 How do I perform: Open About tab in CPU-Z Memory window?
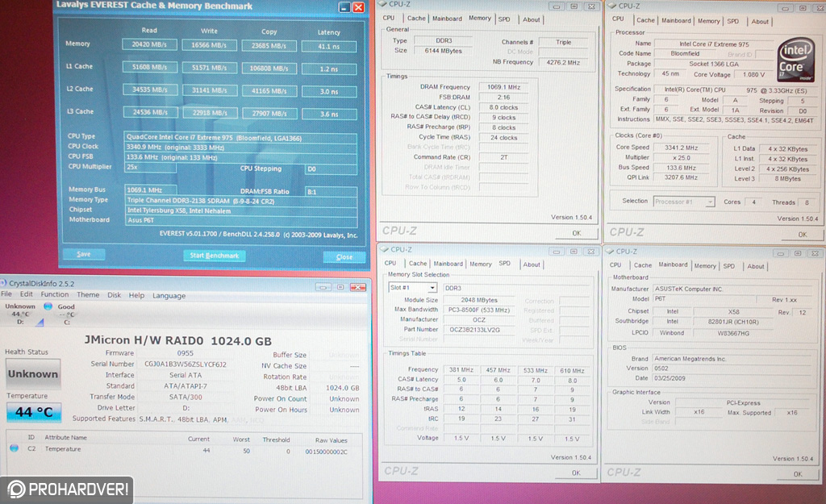[x=531, y=19]
